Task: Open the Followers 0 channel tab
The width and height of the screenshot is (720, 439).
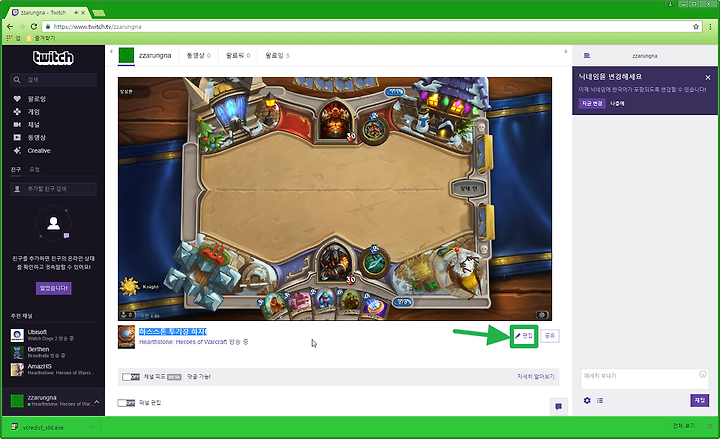Action: pos(238,56)
